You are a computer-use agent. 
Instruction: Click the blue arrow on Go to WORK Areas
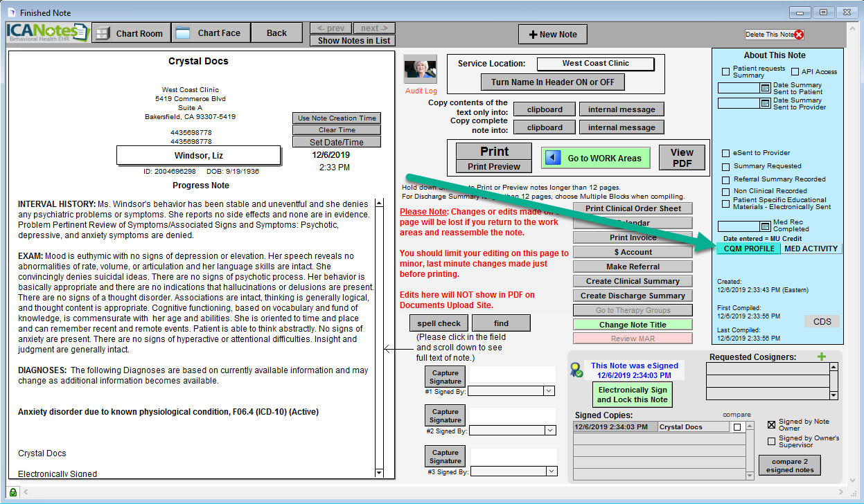553,158
